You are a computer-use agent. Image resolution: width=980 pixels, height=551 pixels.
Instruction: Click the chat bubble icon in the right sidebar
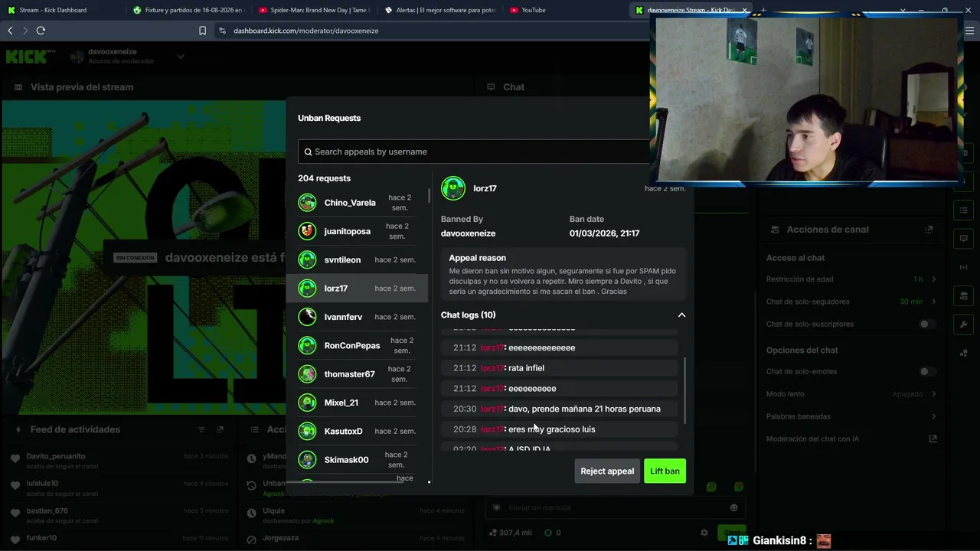963,238
